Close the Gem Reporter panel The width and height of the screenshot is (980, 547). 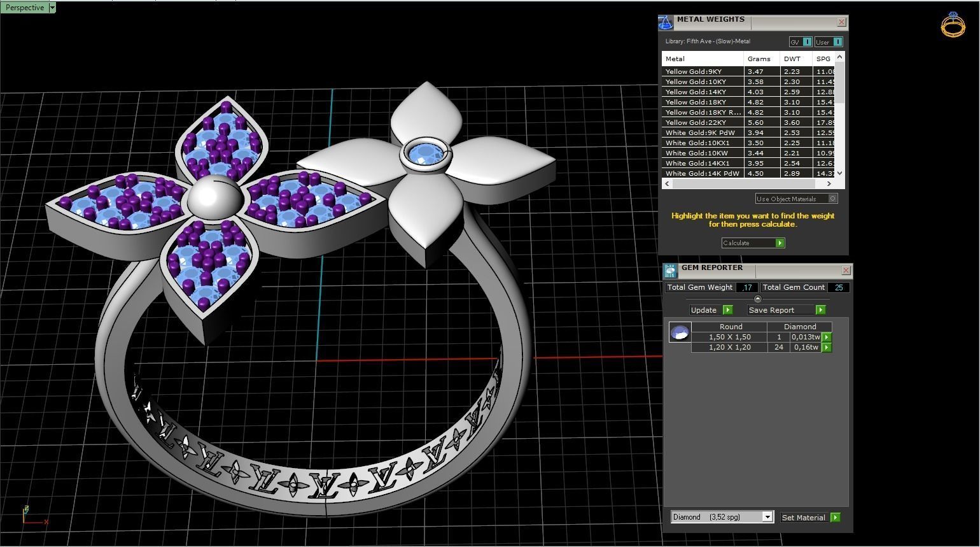click(x=846, y=271)
